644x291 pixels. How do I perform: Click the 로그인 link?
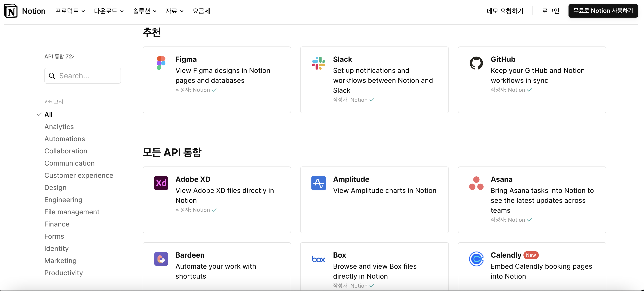pyautogui.click(x=550, y=11)
